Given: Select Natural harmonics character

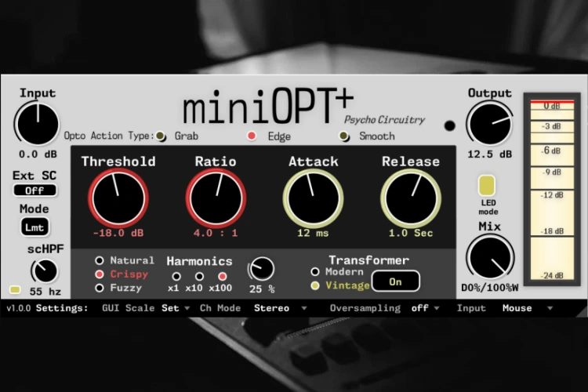Looking at the screenshot, I should click(100, 260).
